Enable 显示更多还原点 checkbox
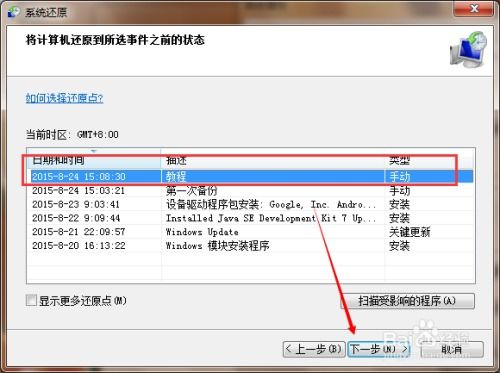The width and height of the screenshot is (500, 373). 31,300
